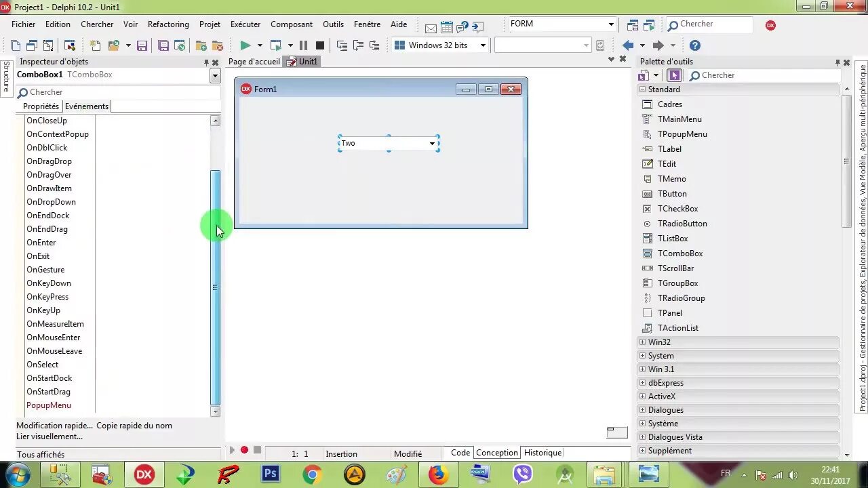868x488 pixels.
Task: Open the Fichier menu
Action: 23,24
